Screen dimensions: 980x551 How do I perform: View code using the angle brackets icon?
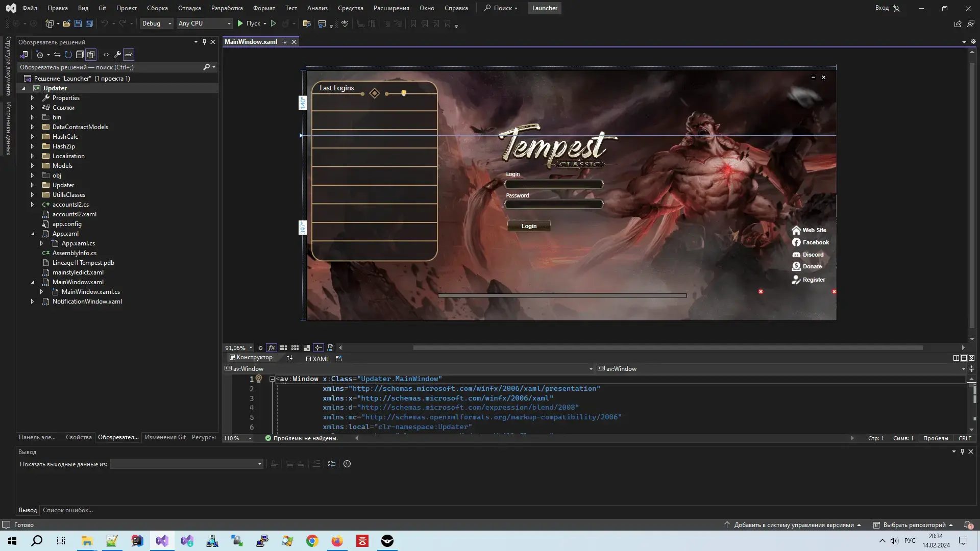click(x=106, y=55)
